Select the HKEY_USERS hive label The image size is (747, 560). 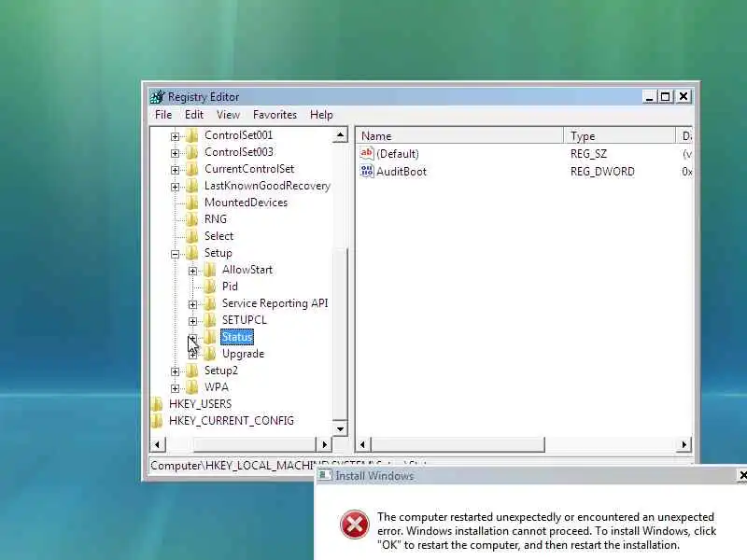click(200, 404)
